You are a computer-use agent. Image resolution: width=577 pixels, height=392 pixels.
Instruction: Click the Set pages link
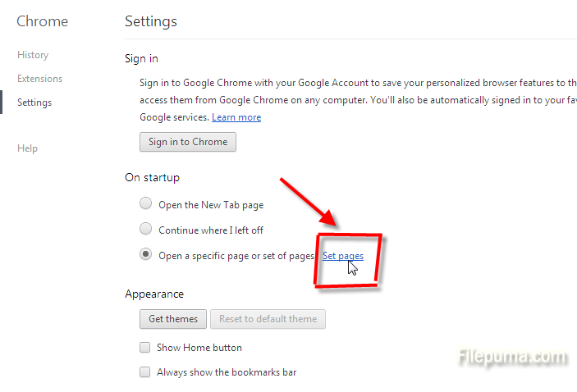coord(343,256)
